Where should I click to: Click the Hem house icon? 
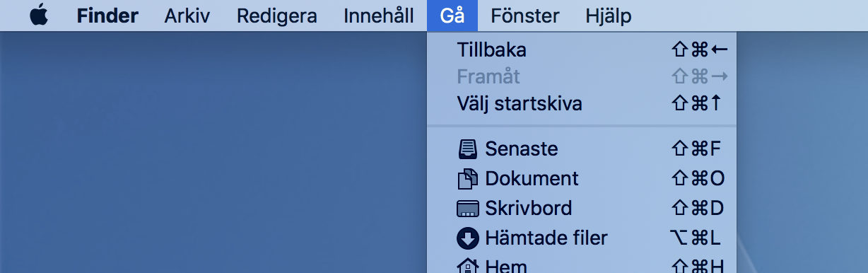468,266
